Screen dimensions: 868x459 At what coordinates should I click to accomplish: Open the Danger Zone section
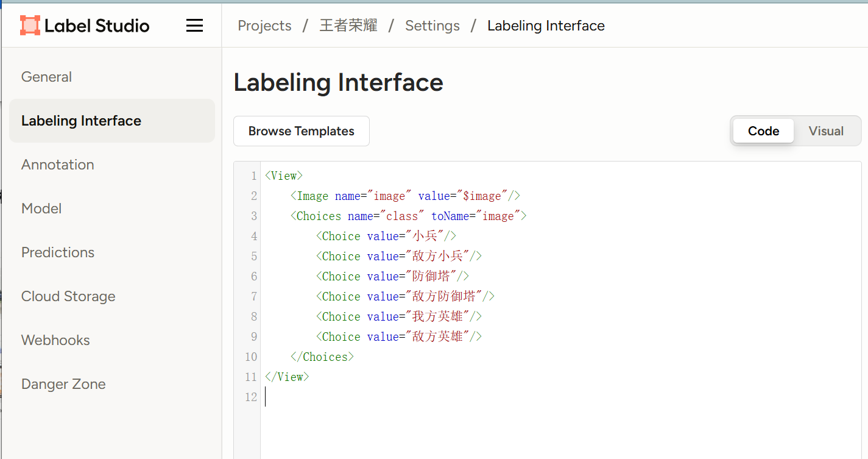63,384
